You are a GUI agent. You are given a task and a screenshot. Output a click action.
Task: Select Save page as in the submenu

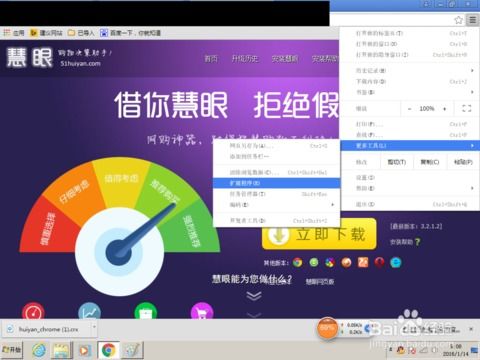(x=276, y=146)
